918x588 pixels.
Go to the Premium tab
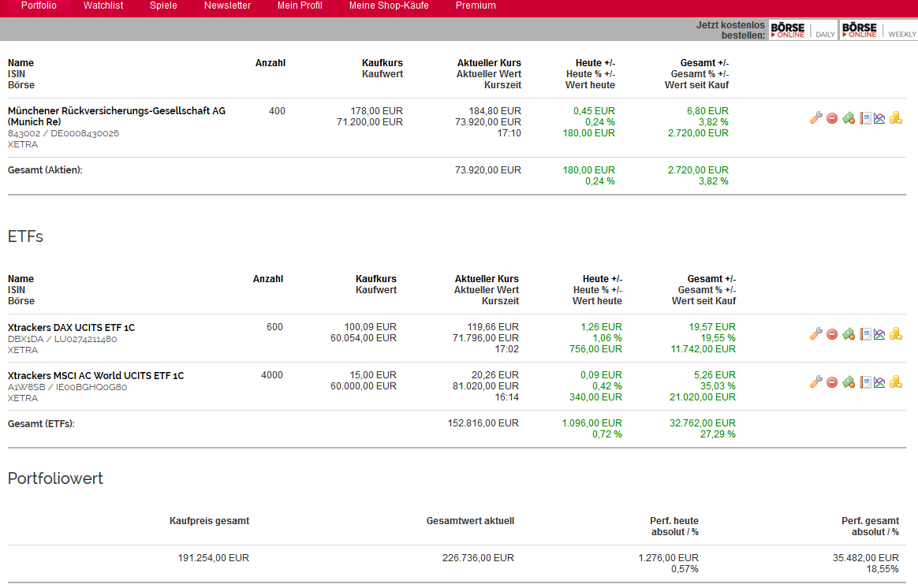click(x=476, y=6)
